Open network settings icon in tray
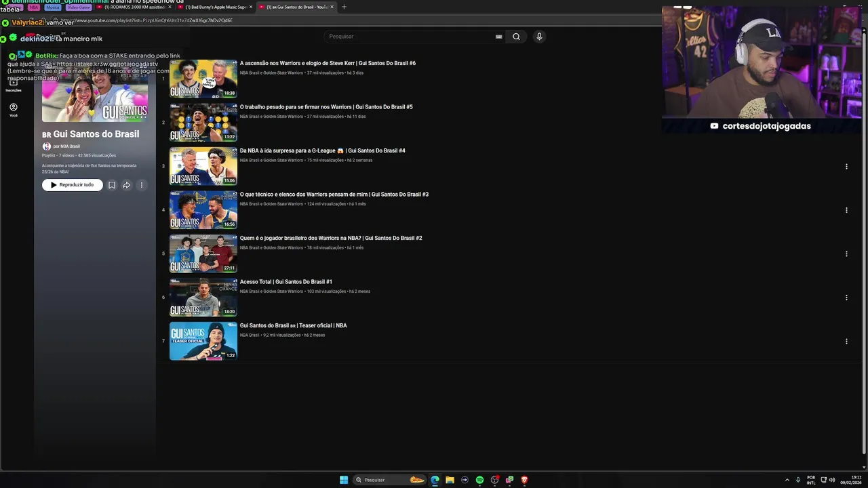 pyautogui.click(x=824, y=480)
